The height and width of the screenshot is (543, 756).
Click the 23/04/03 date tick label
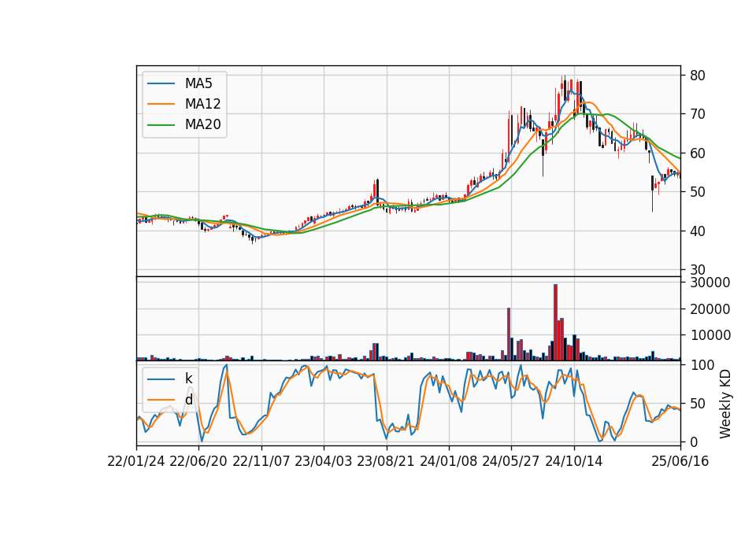coord(324,461)
